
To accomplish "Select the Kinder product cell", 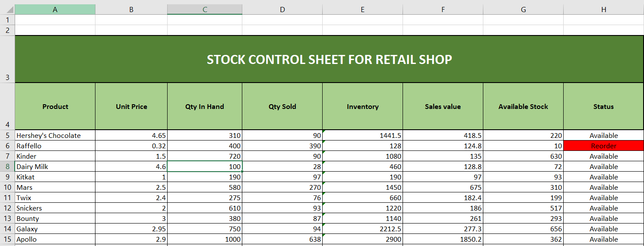I will 55,156.
